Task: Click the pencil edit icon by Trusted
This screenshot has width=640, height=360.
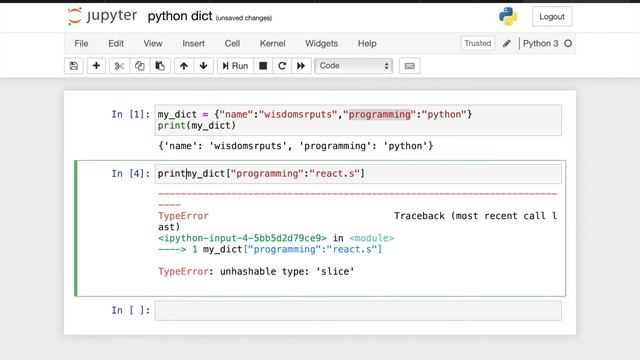Action: [507, 43]
